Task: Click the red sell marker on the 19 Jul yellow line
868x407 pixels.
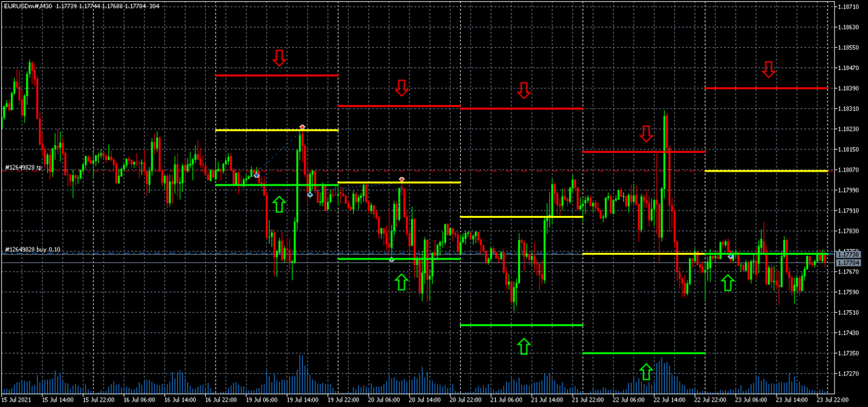Action: click(302, 127)
